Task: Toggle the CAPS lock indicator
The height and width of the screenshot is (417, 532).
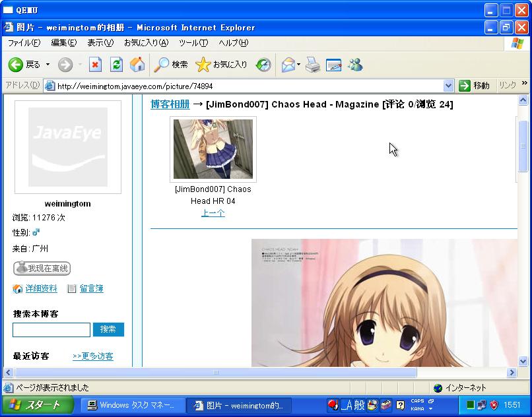Action: [417, 401]
